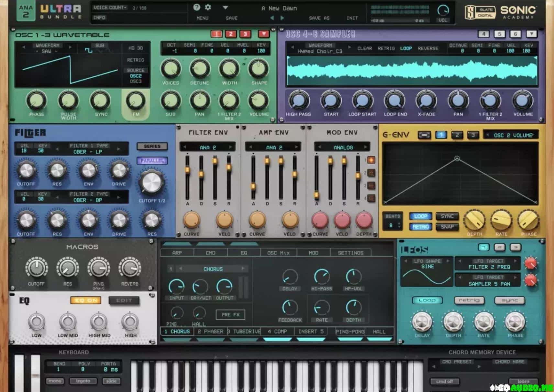Go to the next waveform after SAW
The image size is (554, 392).
(70, 47)
